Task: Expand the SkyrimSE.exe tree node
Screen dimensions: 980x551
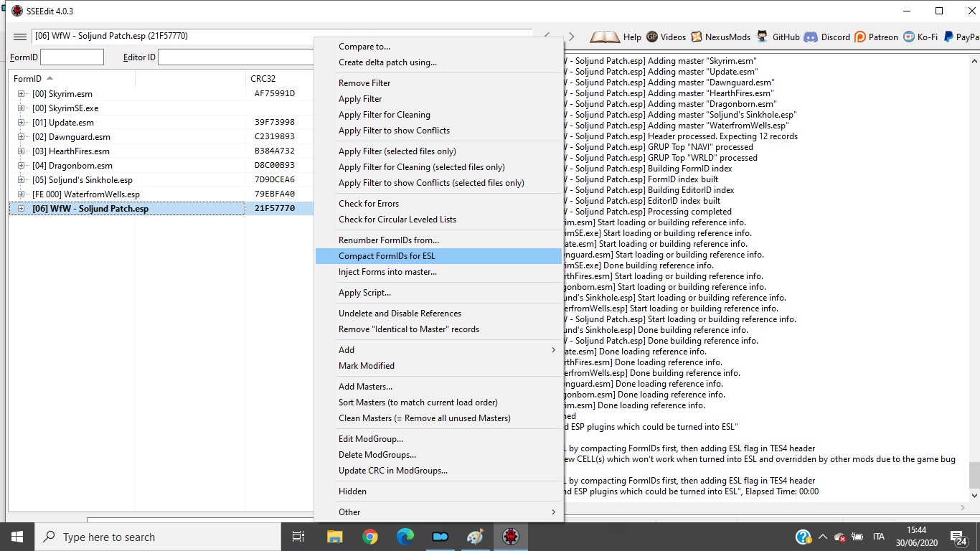Action: (22, 108)
